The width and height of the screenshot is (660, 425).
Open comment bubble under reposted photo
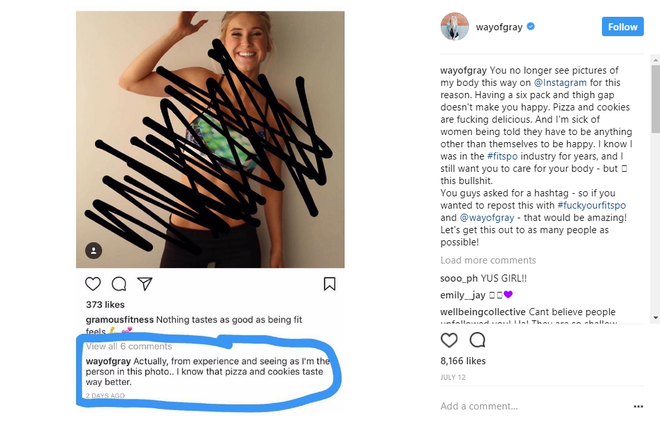tap(119, 284)
